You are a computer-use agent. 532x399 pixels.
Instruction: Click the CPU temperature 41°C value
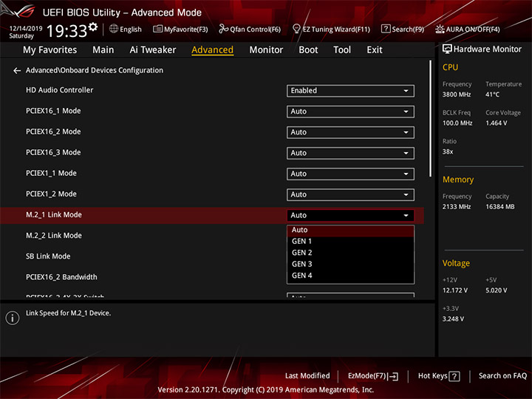[492, 95]
